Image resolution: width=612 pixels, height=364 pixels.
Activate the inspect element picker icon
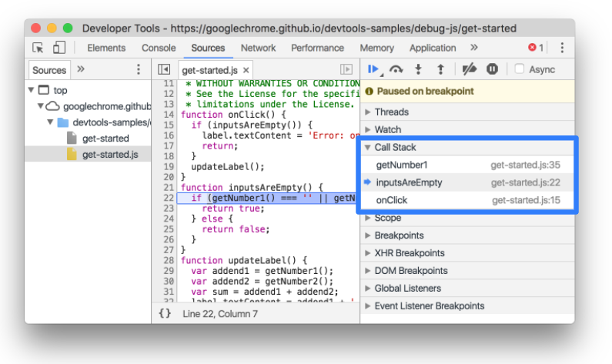pyautogui.click(x=38, y=48)
